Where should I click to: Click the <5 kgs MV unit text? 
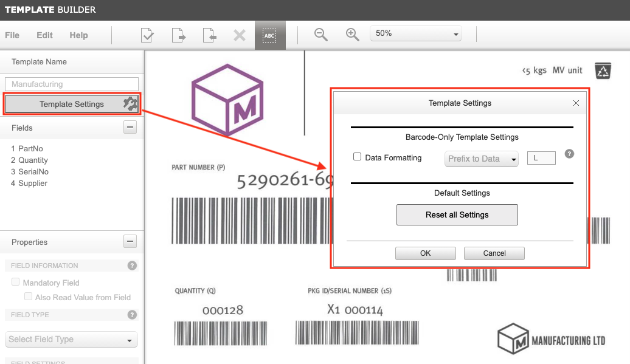point(552,70)
